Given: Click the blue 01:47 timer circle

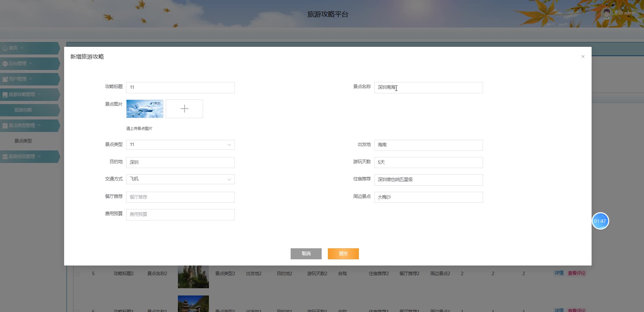Looking at the screenshot, I should [600, 221].
